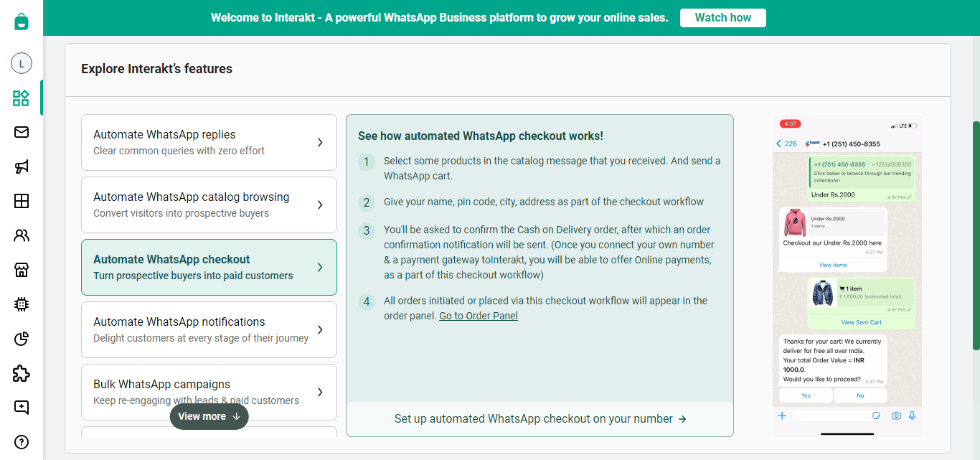Open the Inbox from the sidebar
Screen dimensions: 980x460
[x=21, y=132]
